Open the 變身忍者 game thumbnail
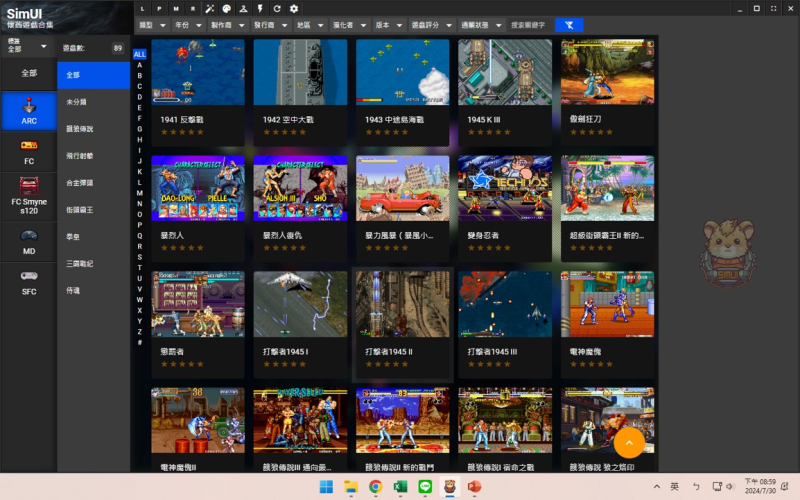 pos(505,188)
